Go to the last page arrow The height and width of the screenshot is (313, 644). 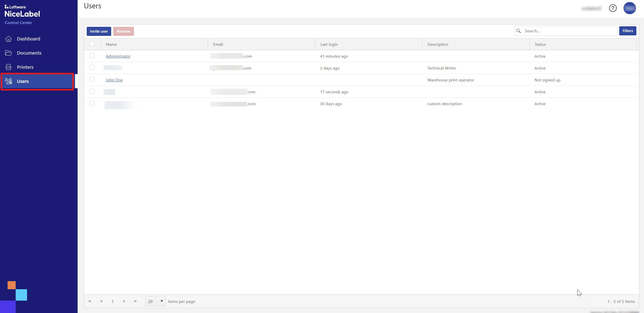(135, 301)
